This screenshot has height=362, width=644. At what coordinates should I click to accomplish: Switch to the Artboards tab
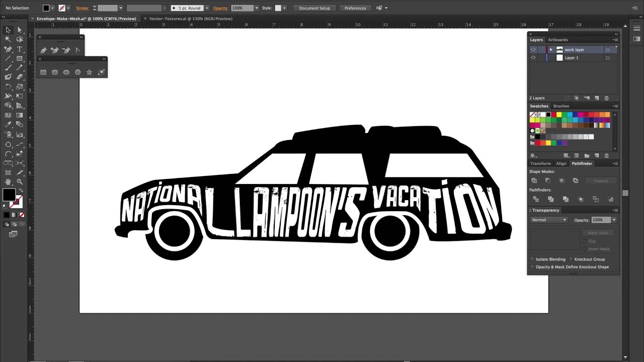pos(557,40)
